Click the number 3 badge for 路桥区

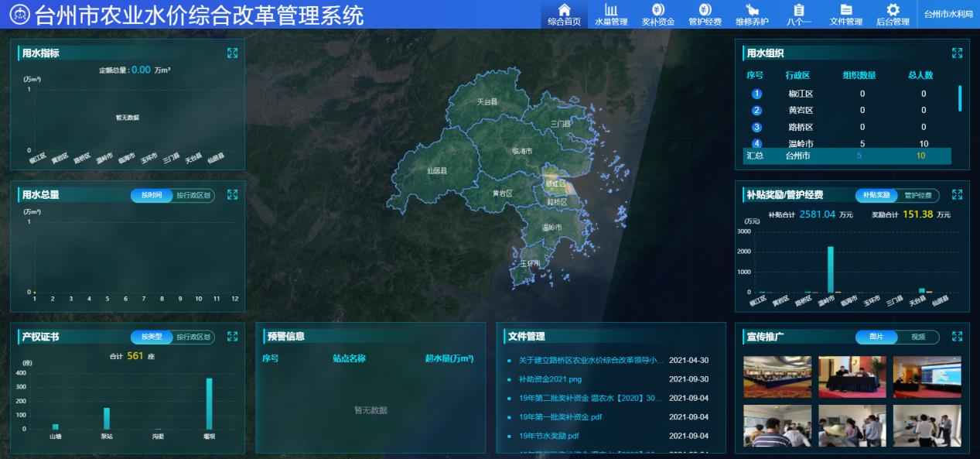[756, 127]
